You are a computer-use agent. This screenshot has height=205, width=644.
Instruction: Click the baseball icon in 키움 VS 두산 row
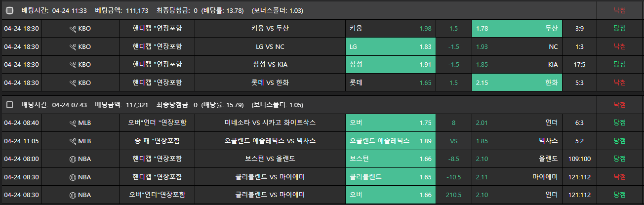tap(73, 29)
